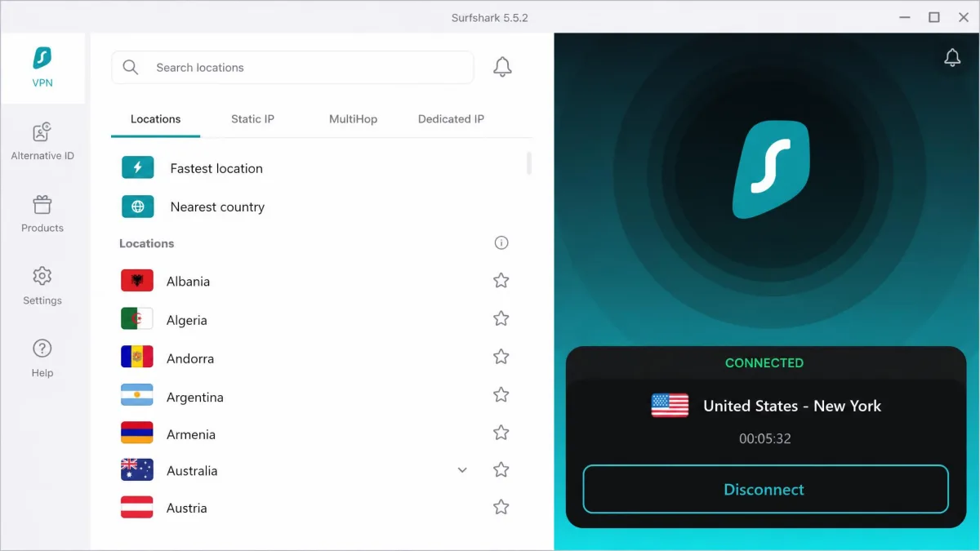
Task: Favorite Andorra with its star
Action: pos(501,357)
